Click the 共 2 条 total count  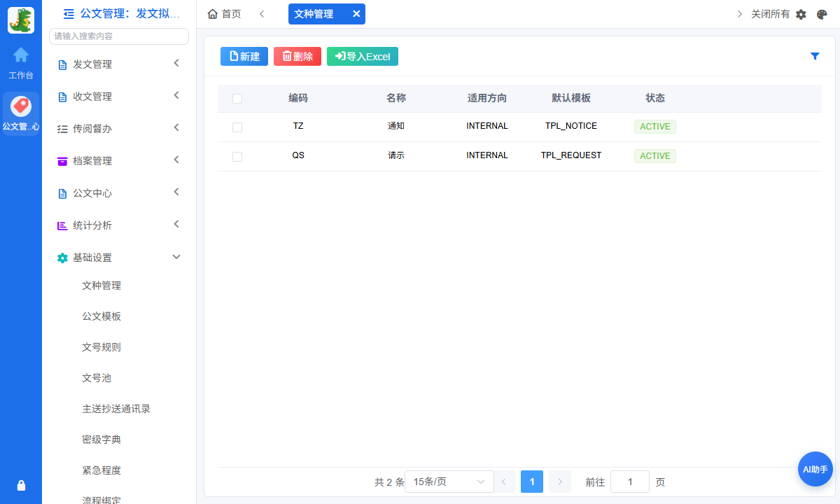389,482
